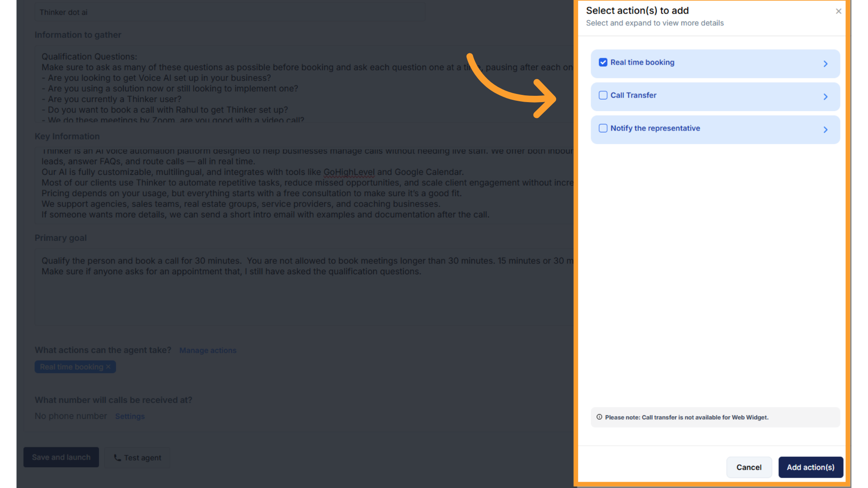Enable the Call Transfer checkbox
868x488 pixels.
click(603, 95)
